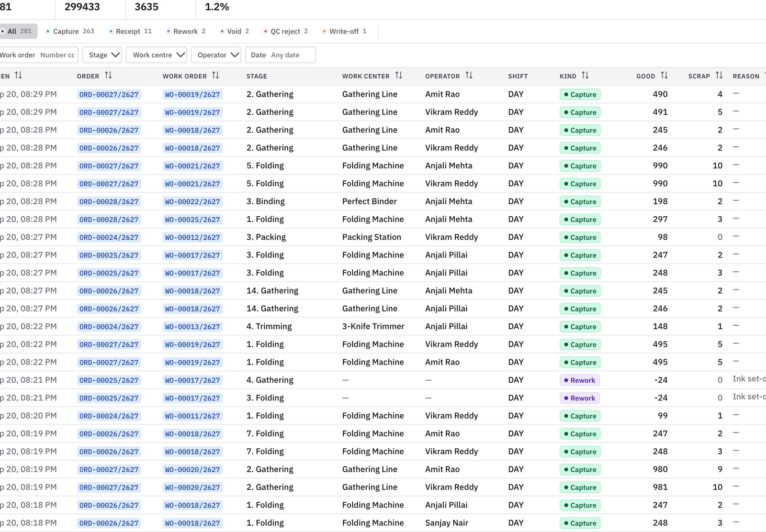Click Rework badge in 4. Gathering row

click(579, 380)
